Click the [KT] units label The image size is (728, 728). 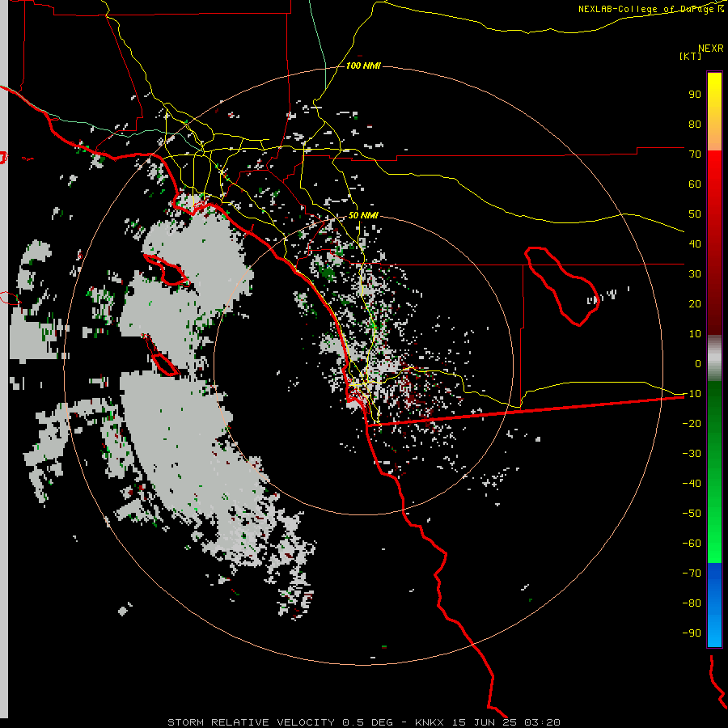click(691, 56)
